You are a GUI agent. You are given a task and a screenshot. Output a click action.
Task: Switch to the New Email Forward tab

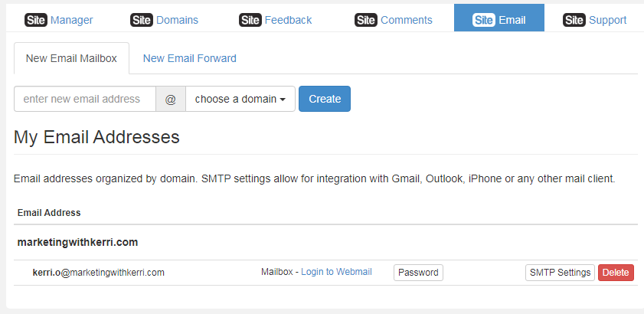tap(189, 58)
